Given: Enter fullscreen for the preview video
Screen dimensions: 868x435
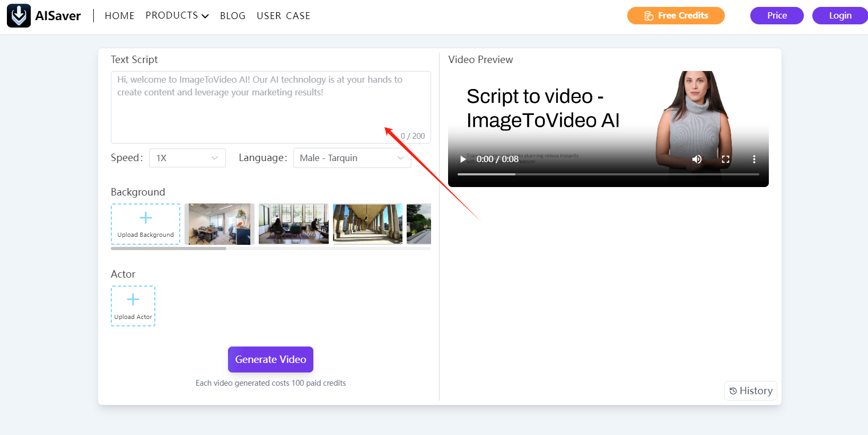Looking at the screenshot, I should pyautogui.click(x=725, y=159).
